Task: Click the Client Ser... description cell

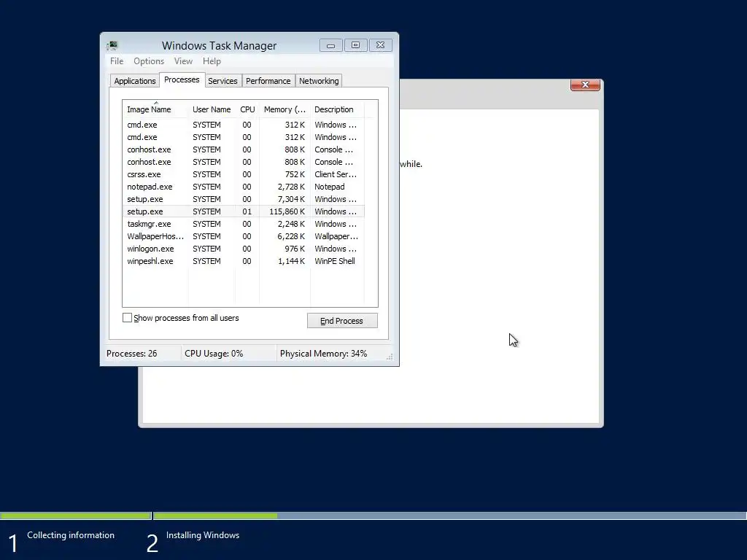Action: click(x=336, y=174)
